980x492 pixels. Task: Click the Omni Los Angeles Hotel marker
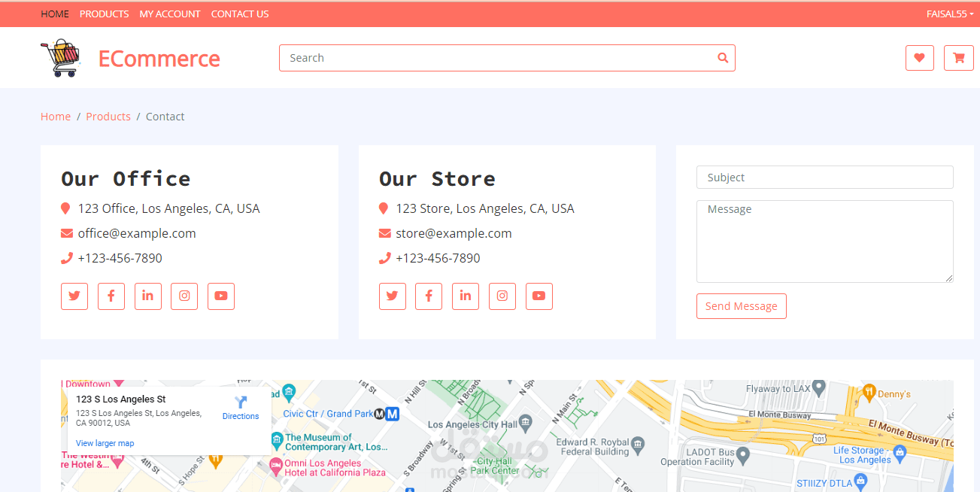pyautogui.click(x=276, y=467)
